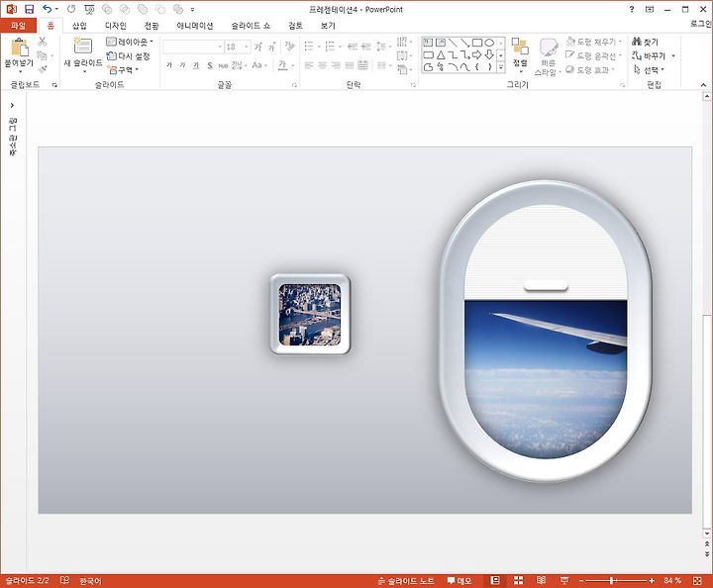Increase font size button

258,47
